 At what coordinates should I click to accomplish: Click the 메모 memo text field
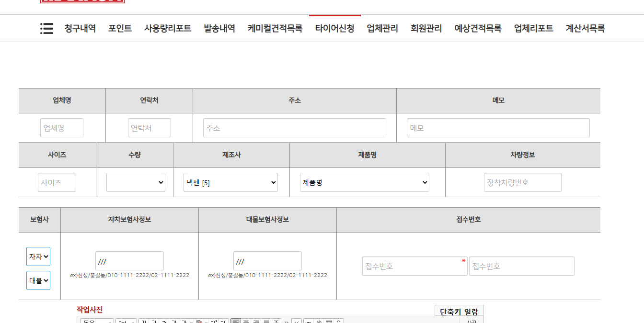[498, 128]
